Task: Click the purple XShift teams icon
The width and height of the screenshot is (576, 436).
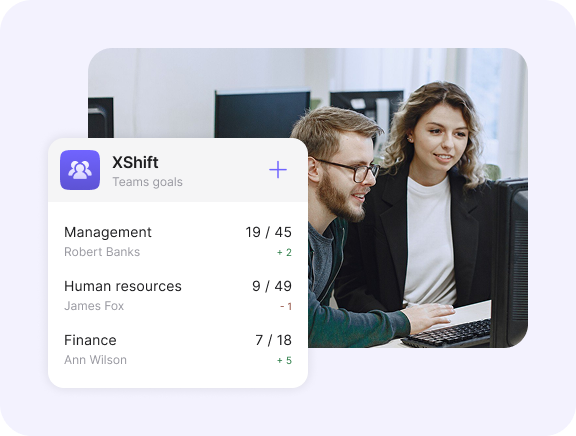Action: coord(80,170)
